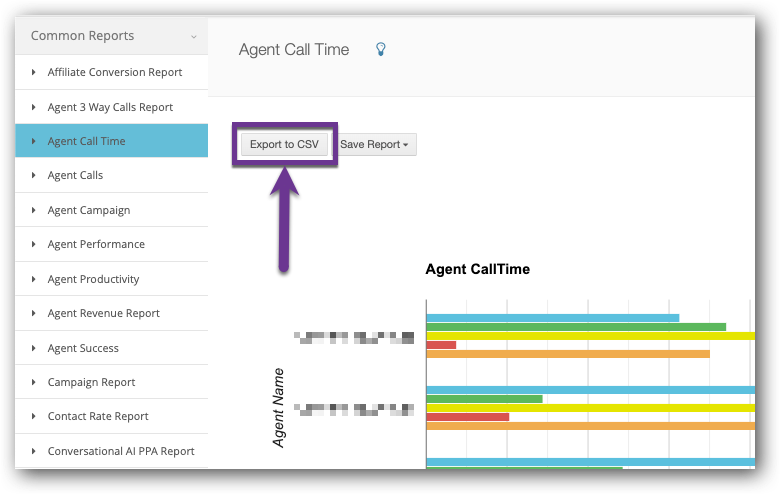Viewport: 780px width, 494px height.
Task: Expand arrow beside Agent Calls
Action: click(33, 175)
